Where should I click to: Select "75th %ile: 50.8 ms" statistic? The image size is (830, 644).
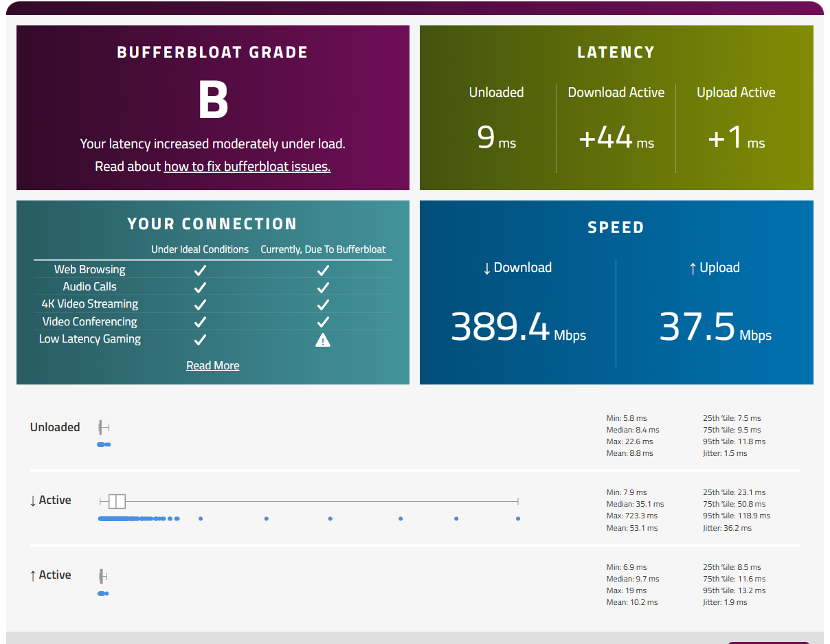pyautogui.click(x=734, y=504)
